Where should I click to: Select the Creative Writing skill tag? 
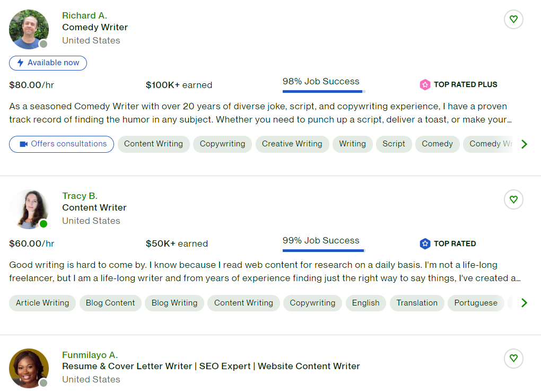(x=292, y=144)
